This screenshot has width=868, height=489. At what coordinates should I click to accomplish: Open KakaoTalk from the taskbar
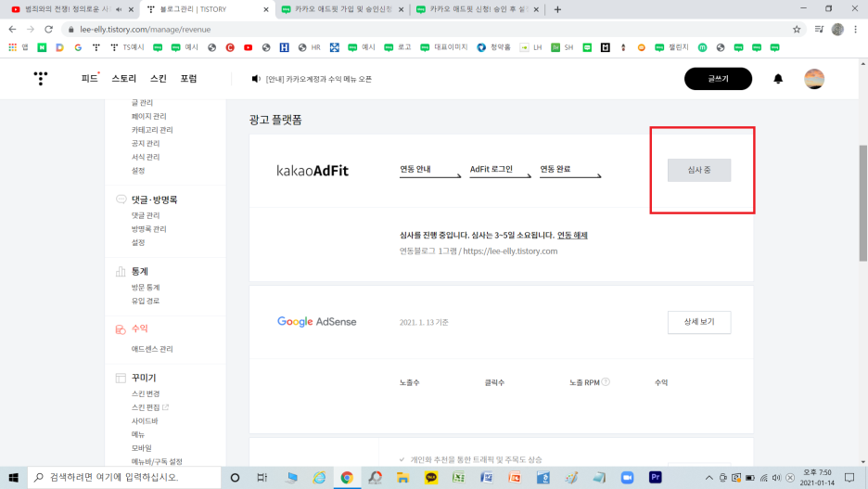point(430,477)
